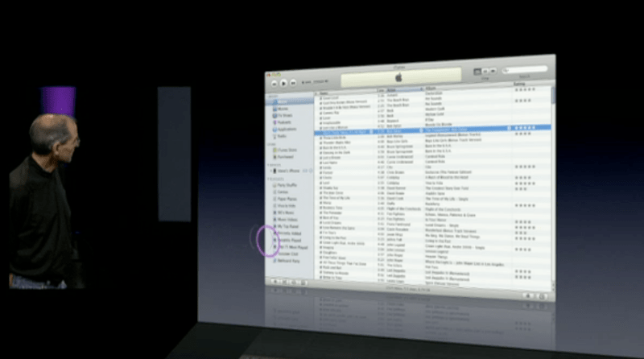Switch to list view mode
Screen dimensions: 644x359
click(477, 72)
